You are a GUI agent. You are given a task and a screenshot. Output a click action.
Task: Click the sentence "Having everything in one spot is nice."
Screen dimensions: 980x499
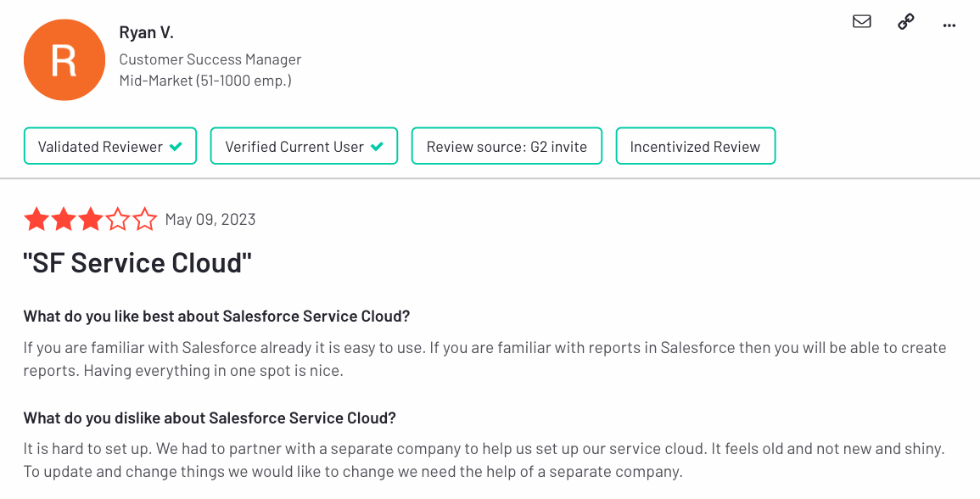pos(214,371)
